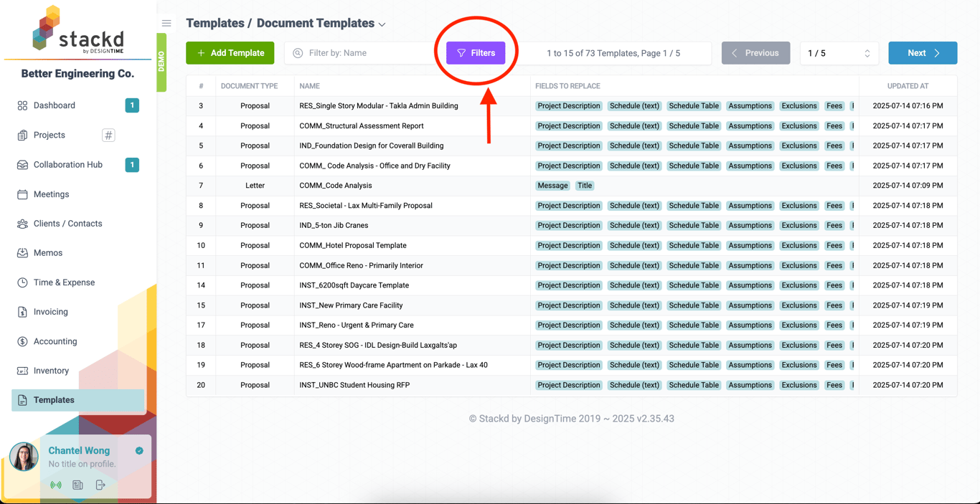Open INST_UNBC Student Housing RFP
The image size is (980, 504).
pos(354,385)
